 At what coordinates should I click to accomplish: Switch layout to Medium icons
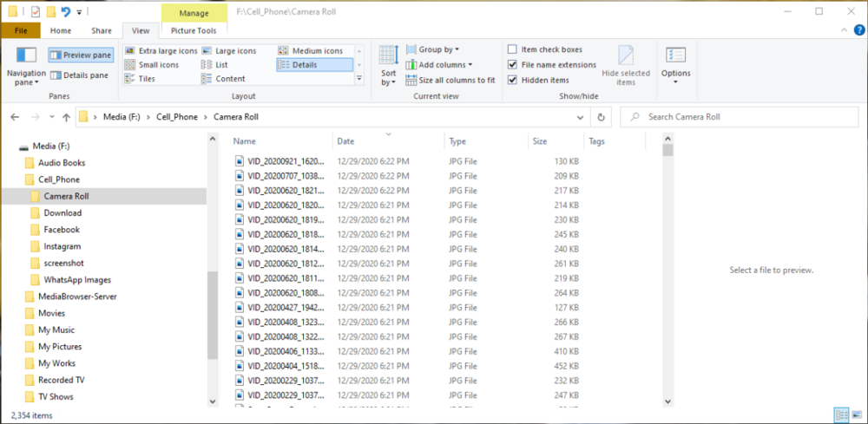311,51
